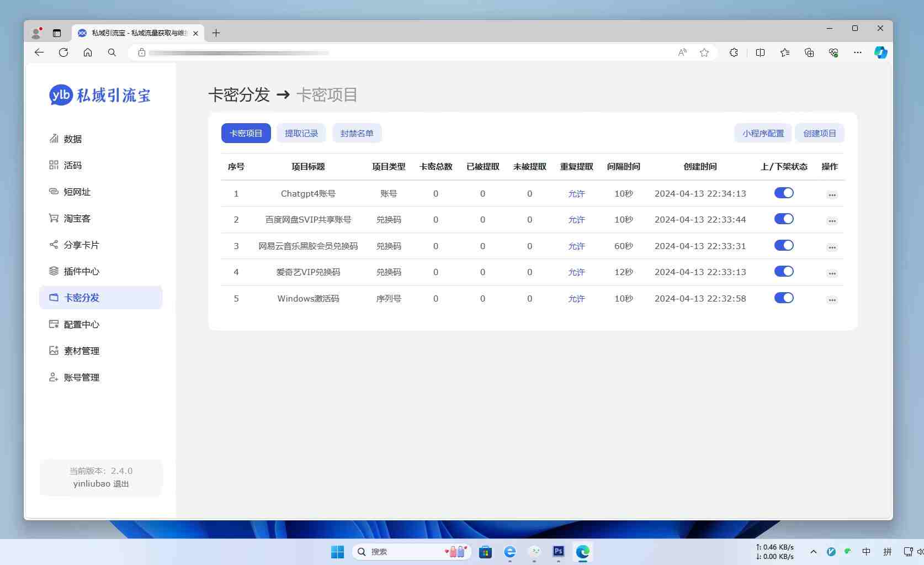
Task: Go to the 淘宝客 section
Action: point(77,218)
